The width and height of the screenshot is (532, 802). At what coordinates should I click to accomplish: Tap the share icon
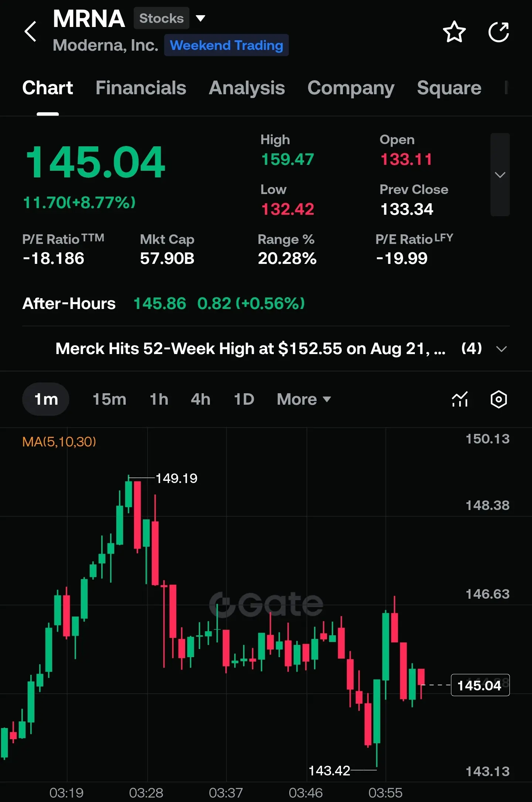[499, 32]
